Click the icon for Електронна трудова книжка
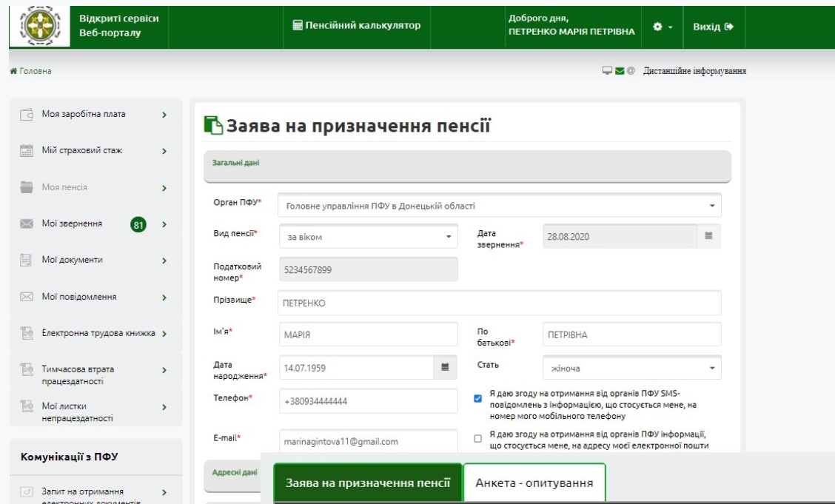 pyautogui.click(x=27, y=333)
